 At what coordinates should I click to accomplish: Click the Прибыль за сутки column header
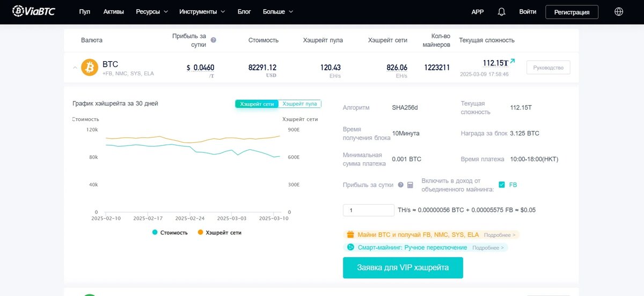click(x=189, y=40)
